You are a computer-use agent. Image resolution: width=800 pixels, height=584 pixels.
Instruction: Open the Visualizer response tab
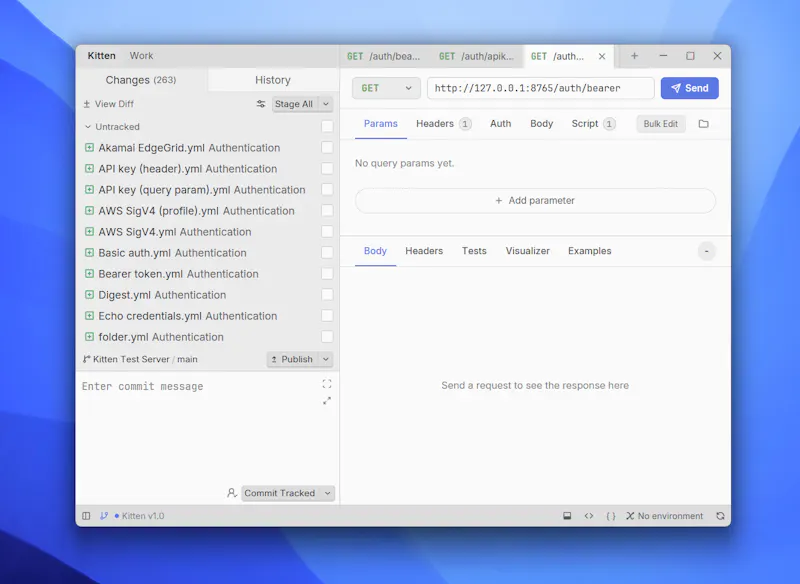[528, 251]
